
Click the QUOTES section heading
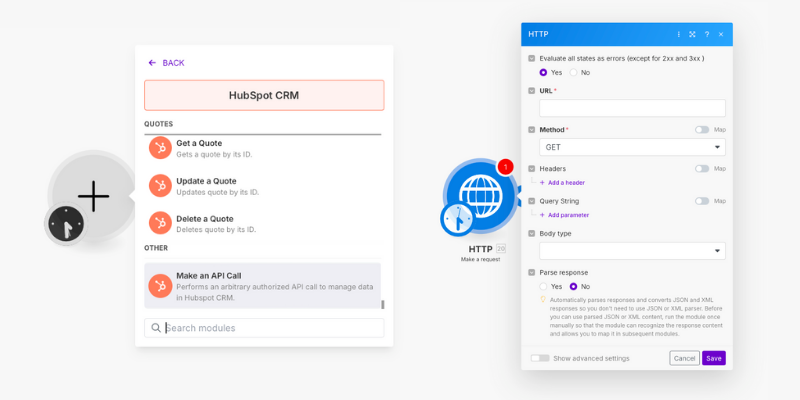click(158, 124)
